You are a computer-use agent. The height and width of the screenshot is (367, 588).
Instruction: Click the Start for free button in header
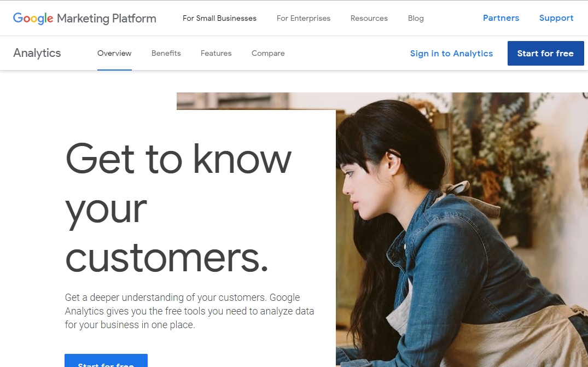pyautogui.click(x=546, y=53)
